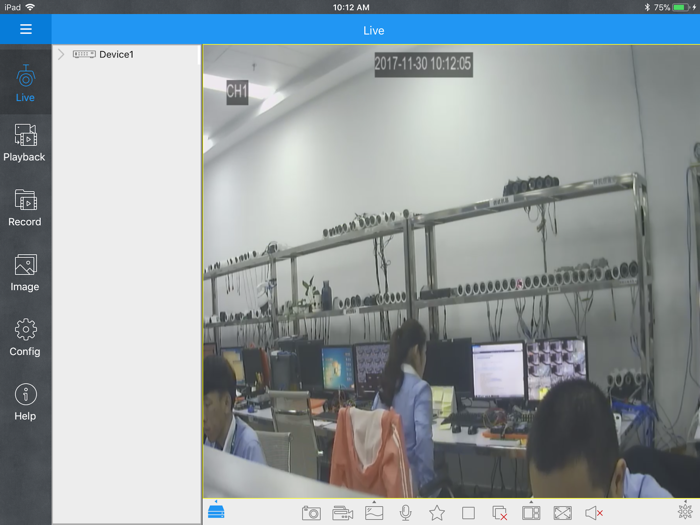
Task: Close all video windows
Action: (500, 513)
